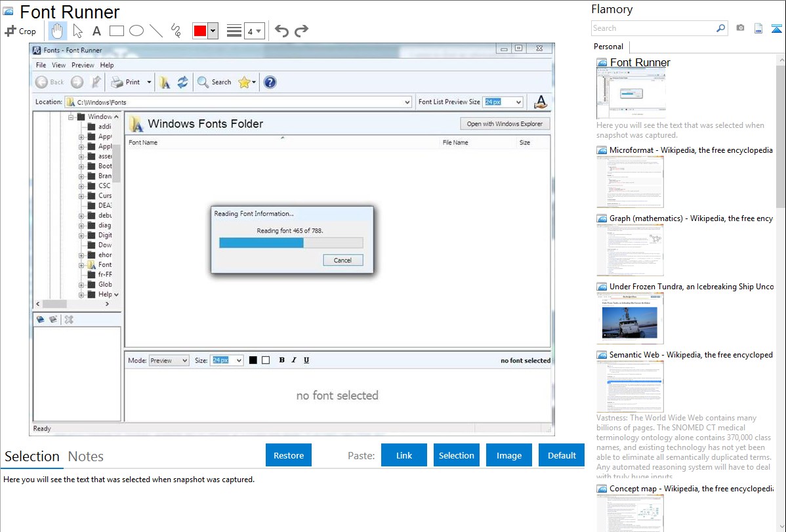The width and height of the screenshot is (786, 532).
Task: Click the Forward button in Font Runner toolbar
Action: click(x=77, y=82)
